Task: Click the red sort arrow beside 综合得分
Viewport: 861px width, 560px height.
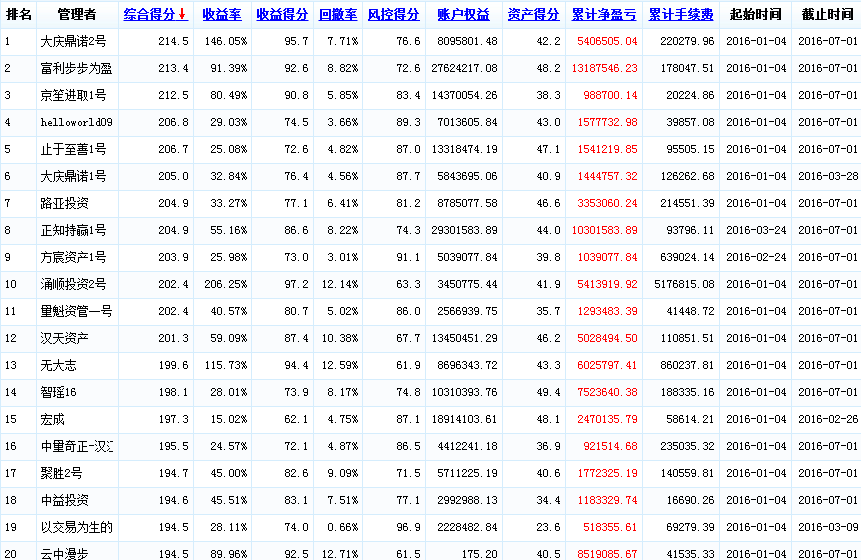Action: [x=182, y=15]
